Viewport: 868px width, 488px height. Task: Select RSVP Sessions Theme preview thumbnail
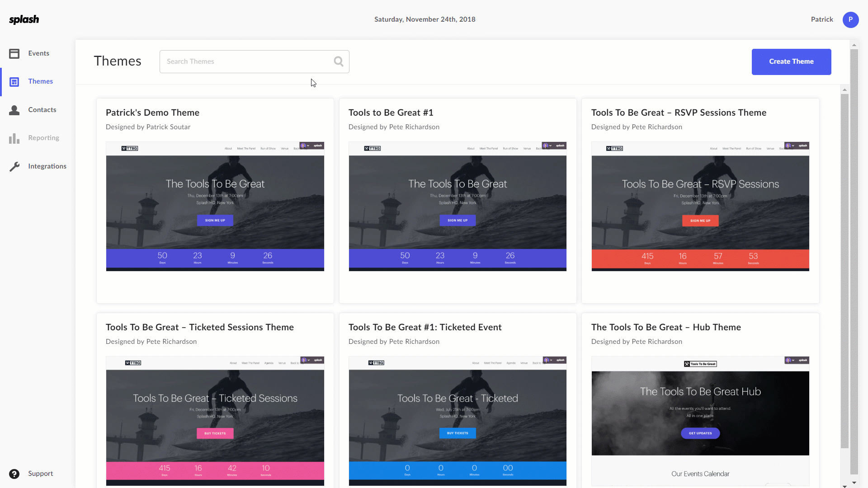click(700, 206)
